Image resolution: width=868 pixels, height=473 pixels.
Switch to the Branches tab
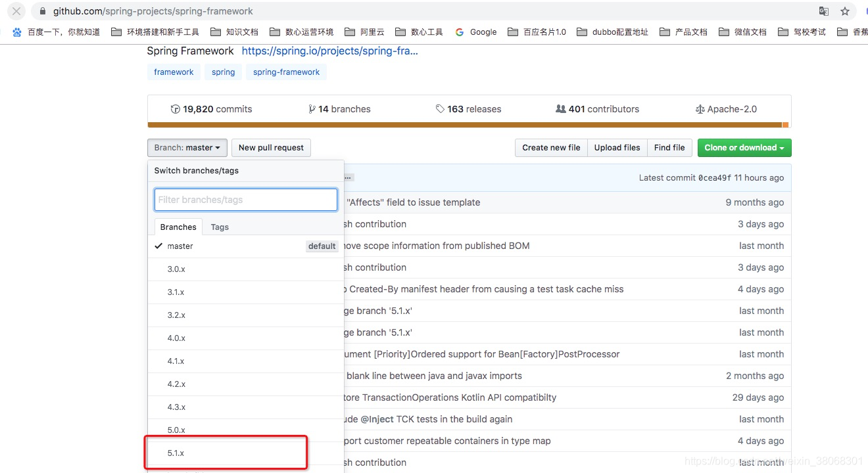point(178,227)
